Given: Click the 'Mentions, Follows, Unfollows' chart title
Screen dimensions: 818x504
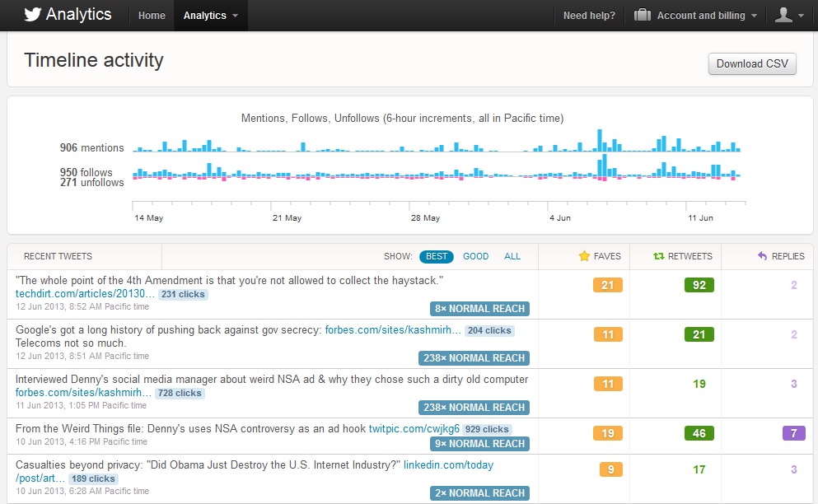Looking at the screenshot, I should point(402,119).
